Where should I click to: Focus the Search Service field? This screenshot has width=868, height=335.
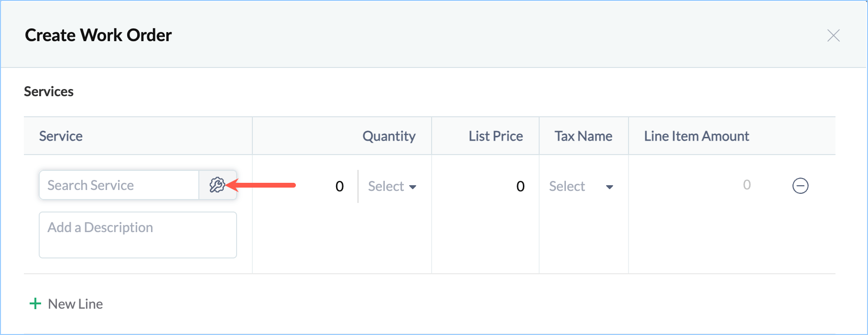coord(119,185)
